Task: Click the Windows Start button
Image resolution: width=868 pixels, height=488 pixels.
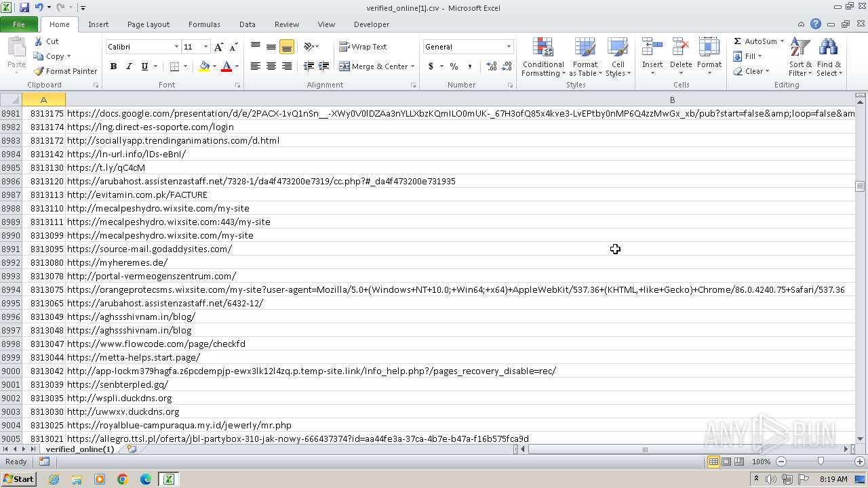Action: [19, 479]
